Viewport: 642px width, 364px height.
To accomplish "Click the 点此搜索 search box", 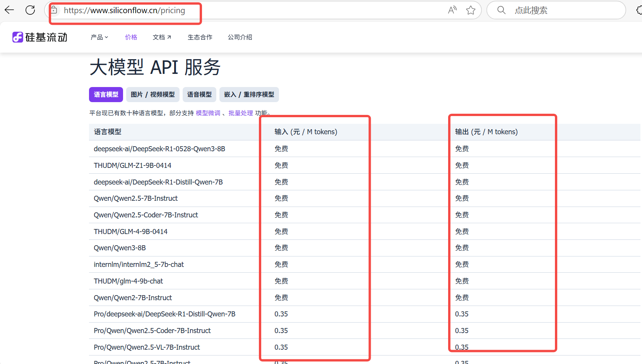I will tap(556, 10).
